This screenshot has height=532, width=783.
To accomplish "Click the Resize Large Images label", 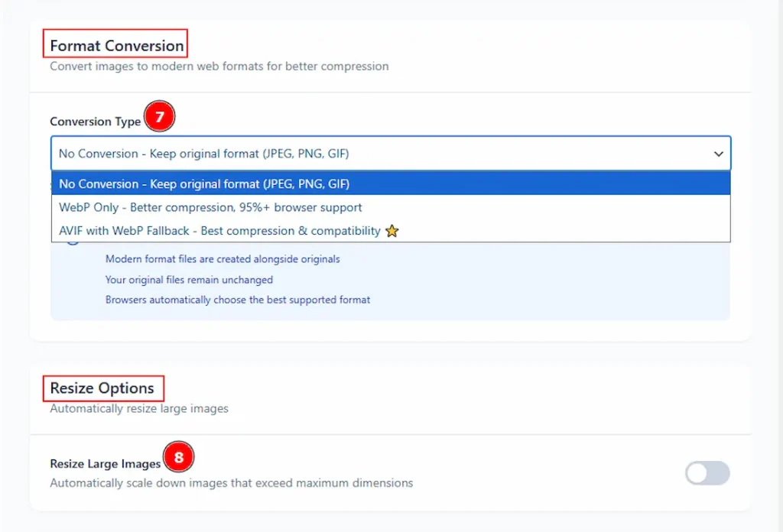I will pyautogui.click(x=106, y=463).
